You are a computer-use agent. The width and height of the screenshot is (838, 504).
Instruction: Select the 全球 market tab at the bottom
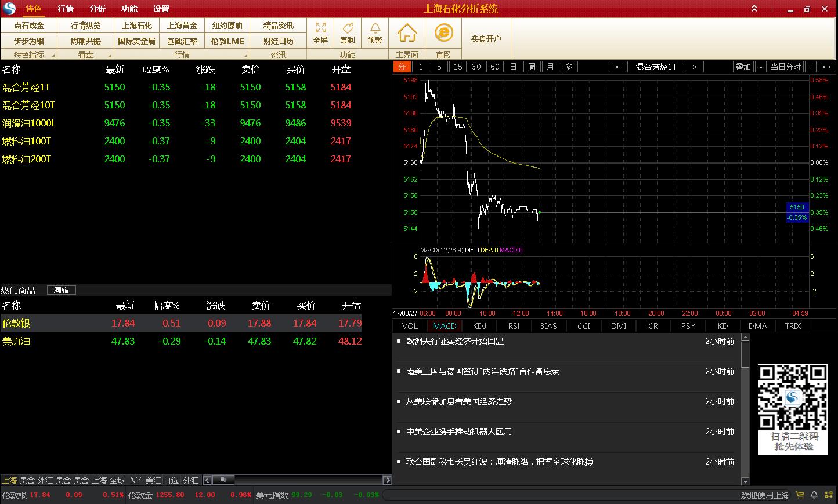[117, 480]
